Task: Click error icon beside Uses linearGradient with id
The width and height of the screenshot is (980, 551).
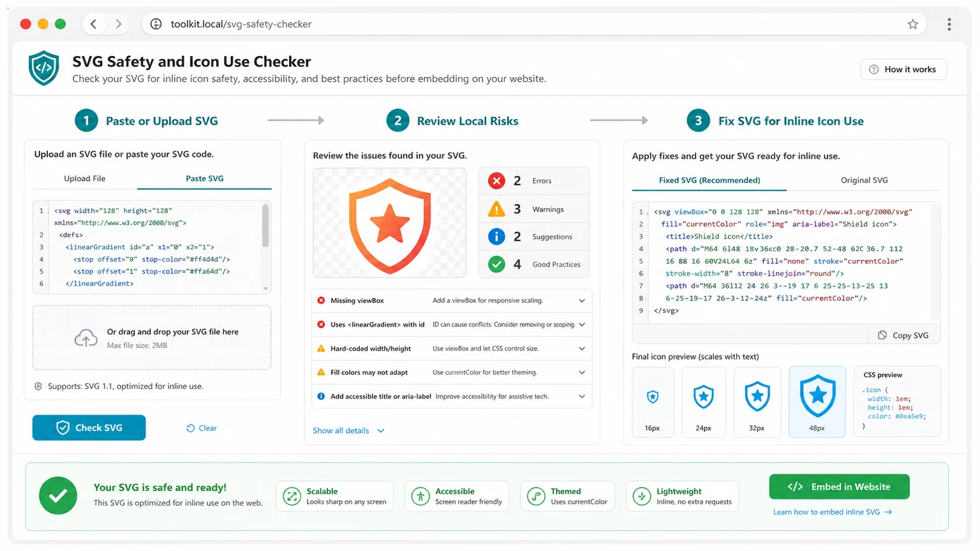Action: click(x=321, y=325)
